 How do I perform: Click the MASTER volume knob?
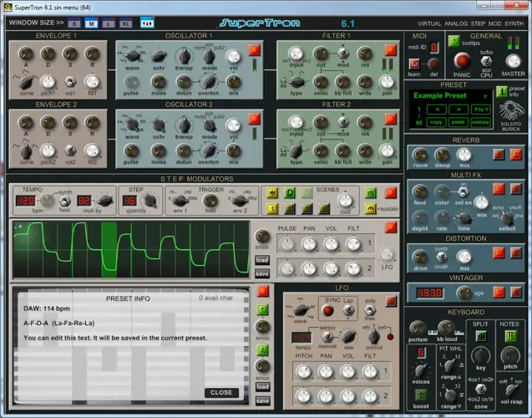click(x=514, y=60)
